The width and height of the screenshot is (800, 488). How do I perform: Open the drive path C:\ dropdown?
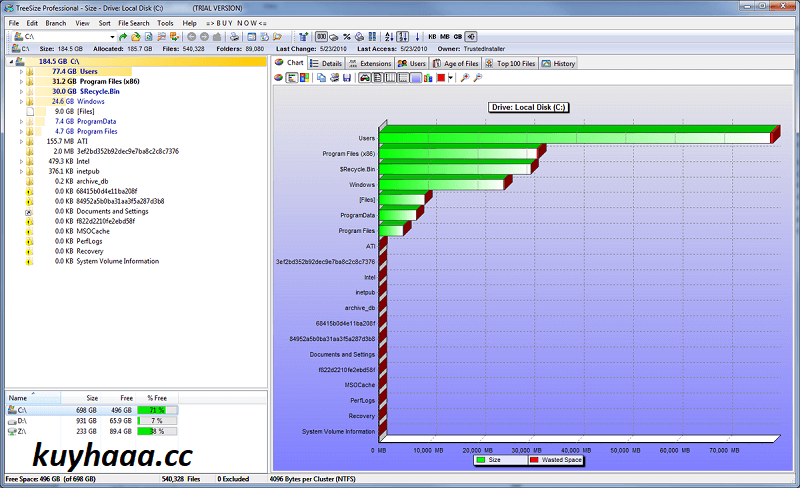[x=112, y=37]
